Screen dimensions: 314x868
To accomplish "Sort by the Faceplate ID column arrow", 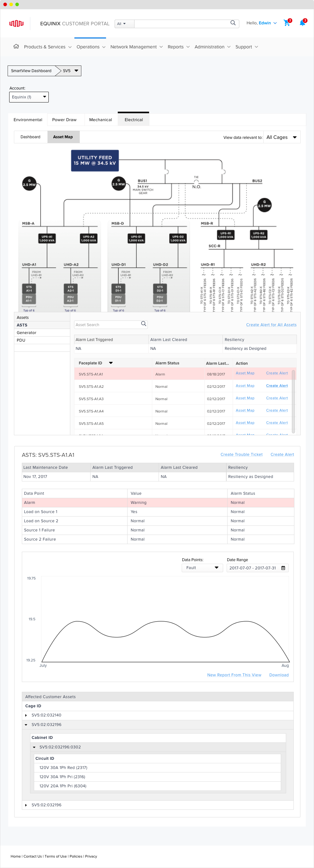I will click(110, 363).
